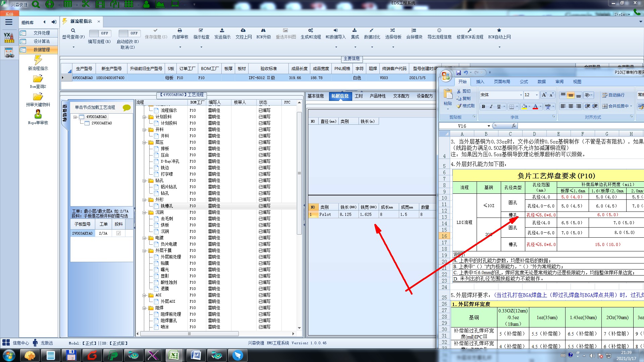Viewport: 644px width, 362px height.
Task: Switch to the 基本信息 tab
Action: (316, 96)
